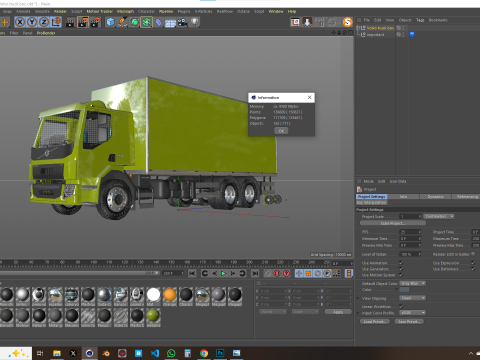Play the animation forward
This screenshot has width=480, height=360.
click(x=224, y=273)
